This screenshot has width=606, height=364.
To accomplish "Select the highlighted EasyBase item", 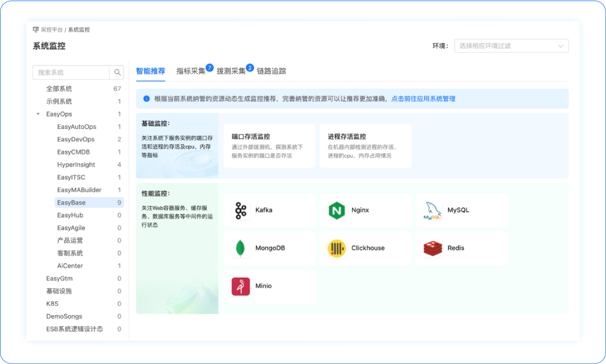I will (x=89, y=202).
